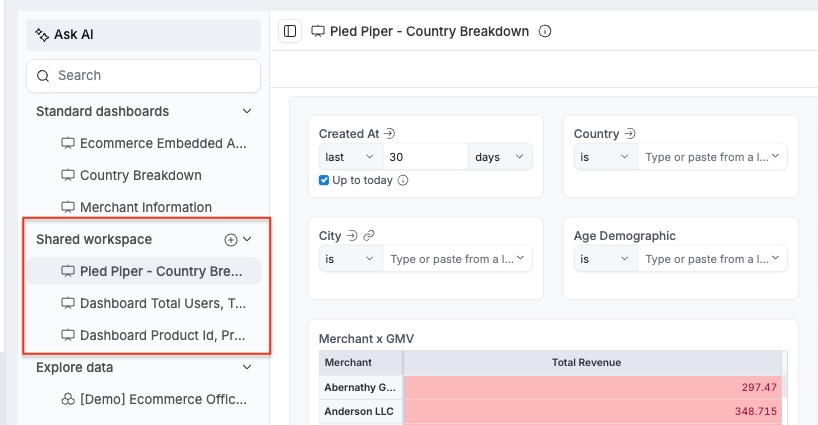This screenshot has width=818, height=425.
Task: Collapse the Standard dashboards section
Action: (x=247, y=111)
